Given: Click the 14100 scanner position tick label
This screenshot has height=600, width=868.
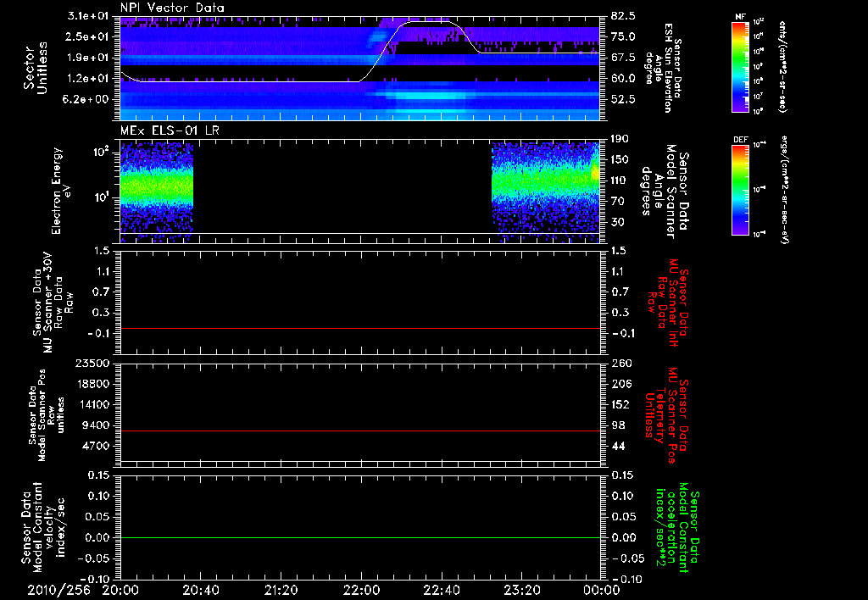Looking at the screenshot, I should (94, 405).
